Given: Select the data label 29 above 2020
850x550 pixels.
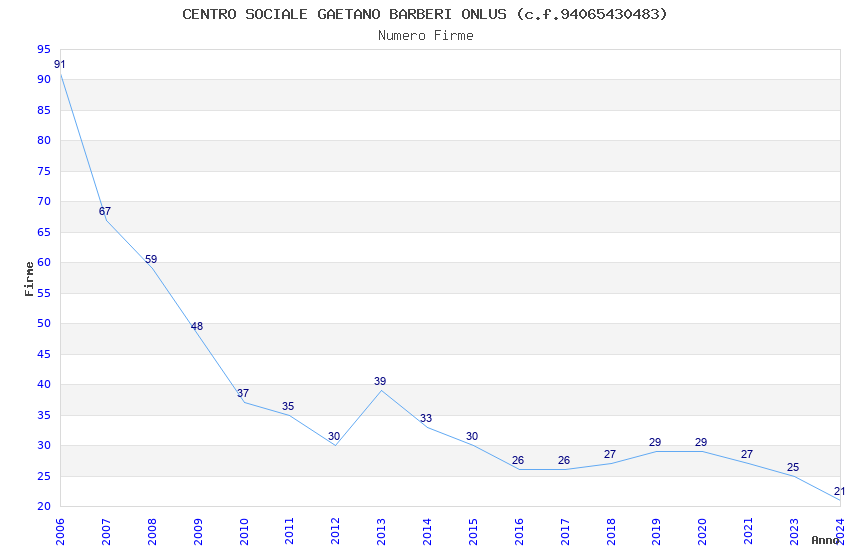Looking at the screenshot, I should 701,443.
